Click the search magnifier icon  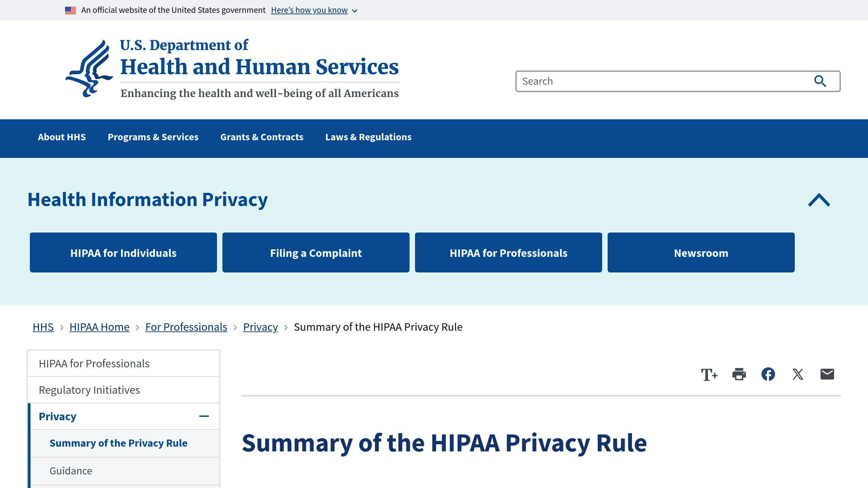820,81
